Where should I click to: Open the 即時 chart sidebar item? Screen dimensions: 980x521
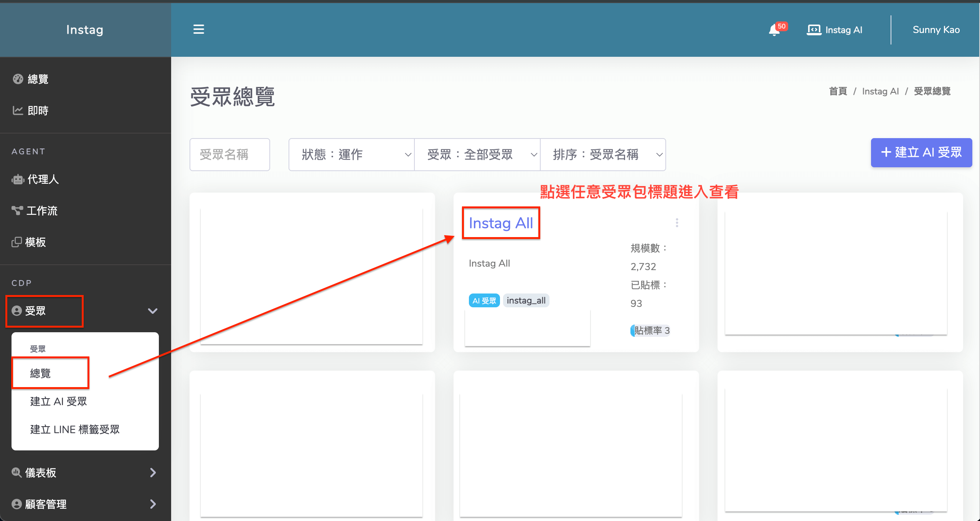click(38, 110)
